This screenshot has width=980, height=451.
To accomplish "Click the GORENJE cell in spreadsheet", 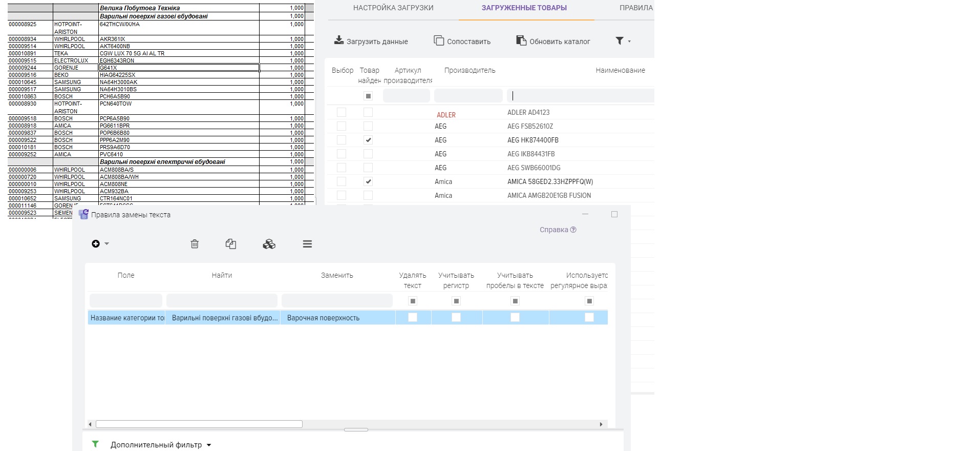I will pyautogui.click(x=75, y=68).
